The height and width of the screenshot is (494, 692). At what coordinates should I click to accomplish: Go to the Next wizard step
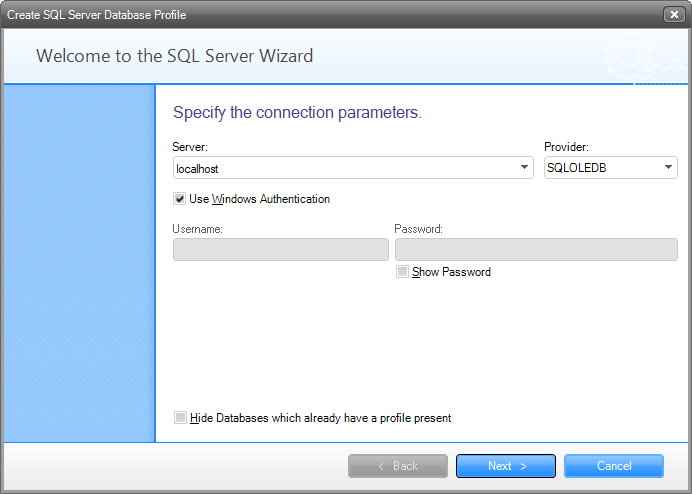pos(506,466)
